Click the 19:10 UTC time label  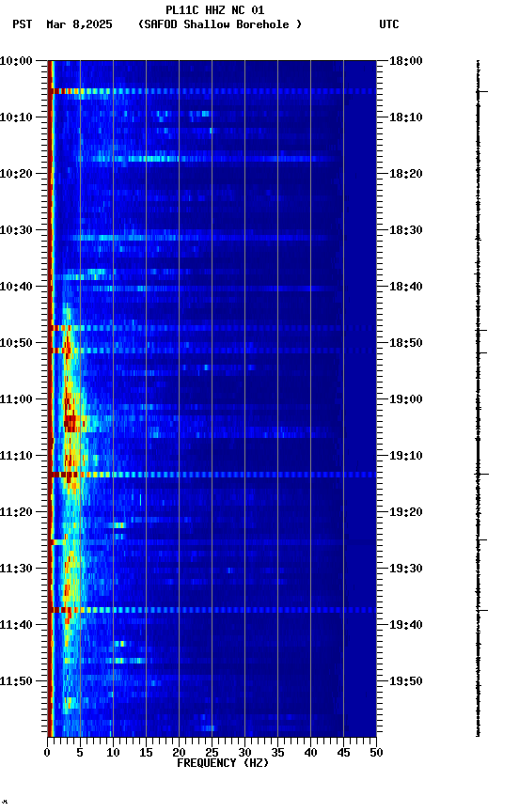point(406,456)
